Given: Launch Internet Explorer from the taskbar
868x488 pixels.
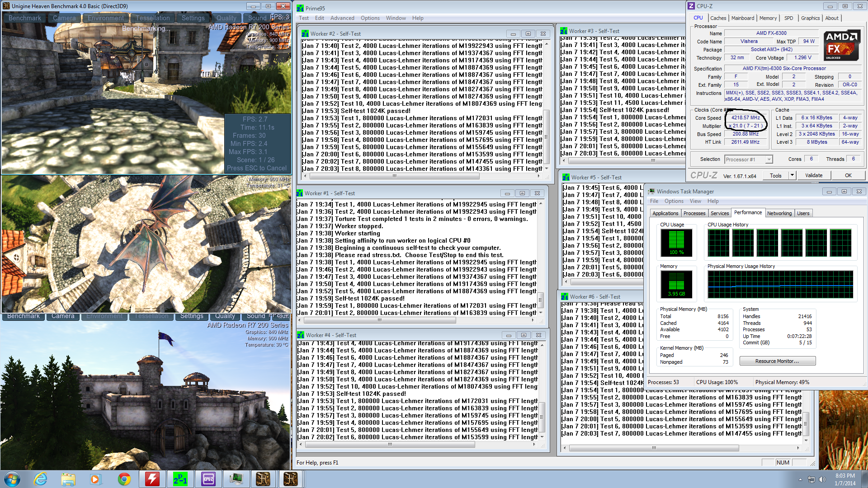Looking at the screenshot, I should point(41,479).
